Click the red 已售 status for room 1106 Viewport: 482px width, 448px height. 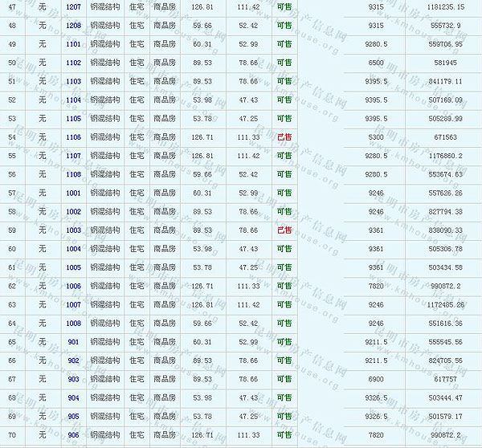click(284, 137)
